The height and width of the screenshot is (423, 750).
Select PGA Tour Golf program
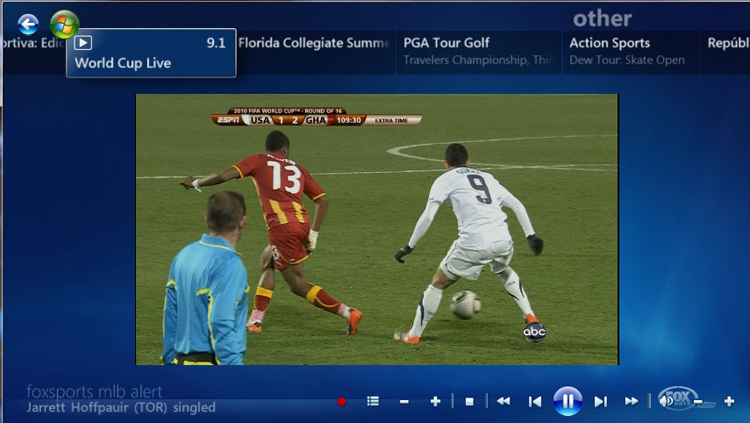[x=477, y=52]
